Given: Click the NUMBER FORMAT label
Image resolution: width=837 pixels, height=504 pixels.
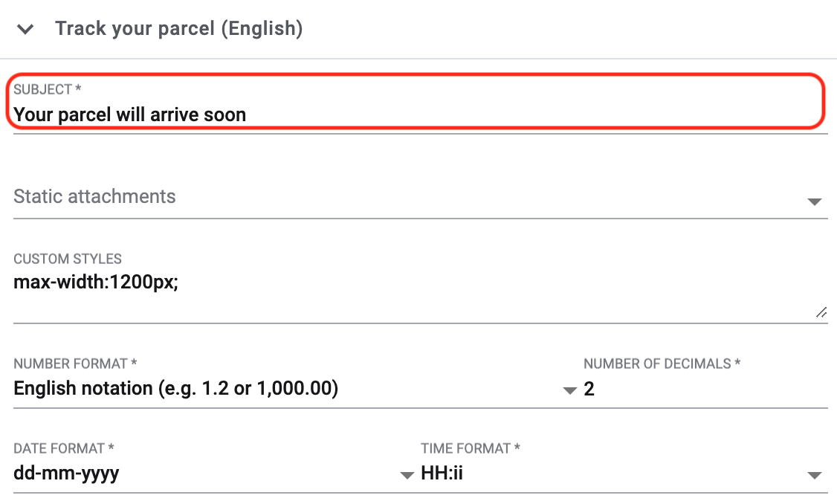Looking at the screenshot, I should point(75,364).
